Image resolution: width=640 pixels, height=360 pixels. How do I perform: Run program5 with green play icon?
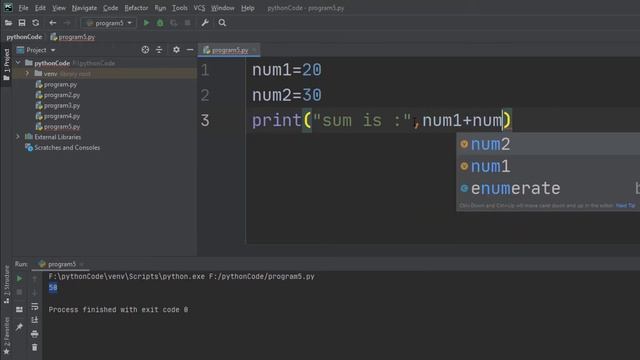[x=146, y=23]
